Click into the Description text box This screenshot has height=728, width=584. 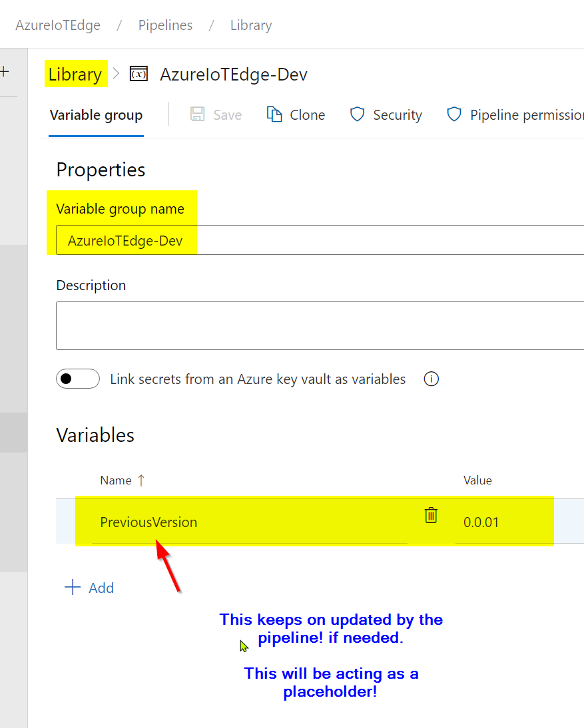[x=320, y=325]
